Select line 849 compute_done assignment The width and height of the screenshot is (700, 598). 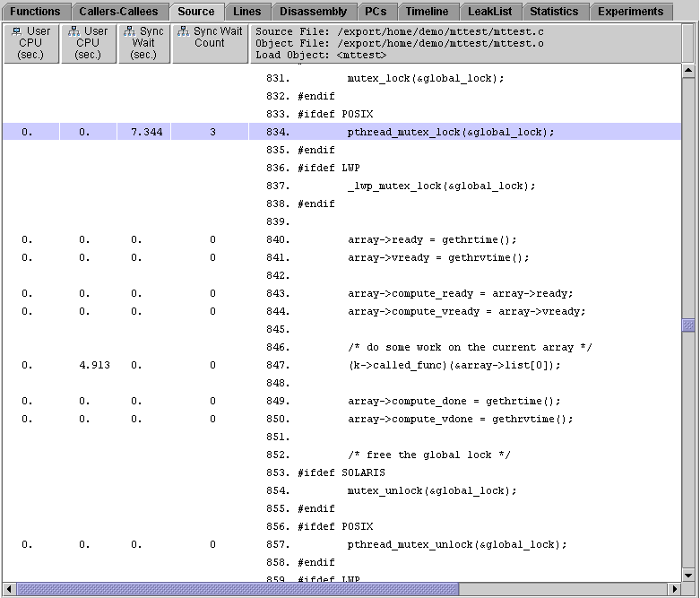coord(454,401)
